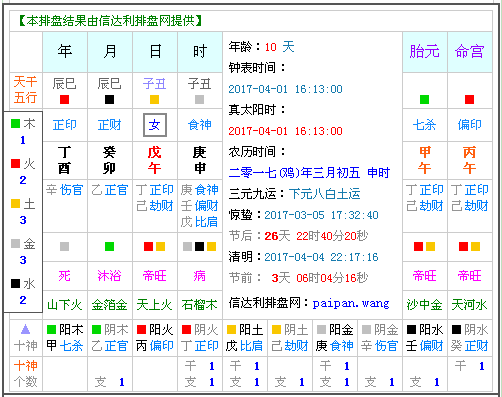Select the 庚申 hour pillar
This screenshot has height=397, width=502.
pyautogui.click(x=200, y=160)
